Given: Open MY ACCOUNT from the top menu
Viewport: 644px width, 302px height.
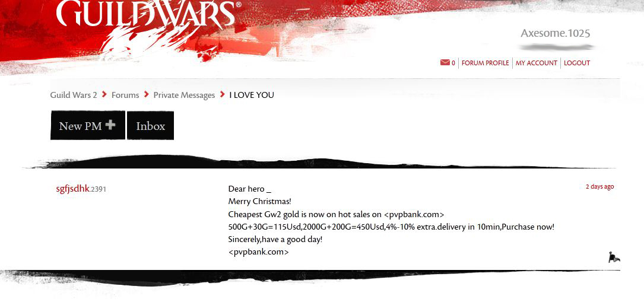Looking at the screenshot, I should 537,63.
